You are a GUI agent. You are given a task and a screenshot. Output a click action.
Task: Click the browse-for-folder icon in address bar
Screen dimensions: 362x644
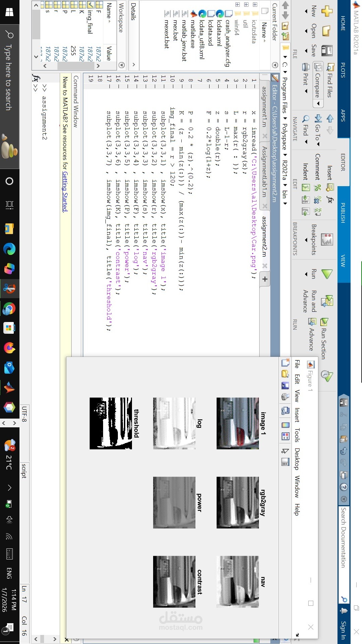(x=285, y=36)
